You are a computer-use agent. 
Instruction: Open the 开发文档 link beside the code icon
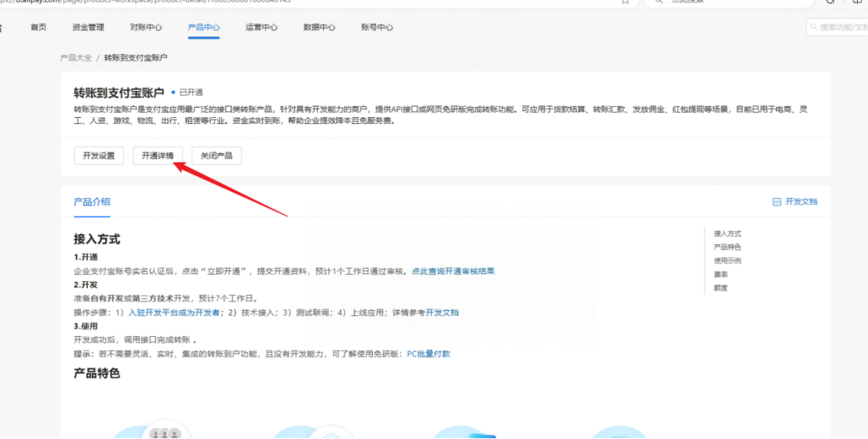tap(801, 202)
